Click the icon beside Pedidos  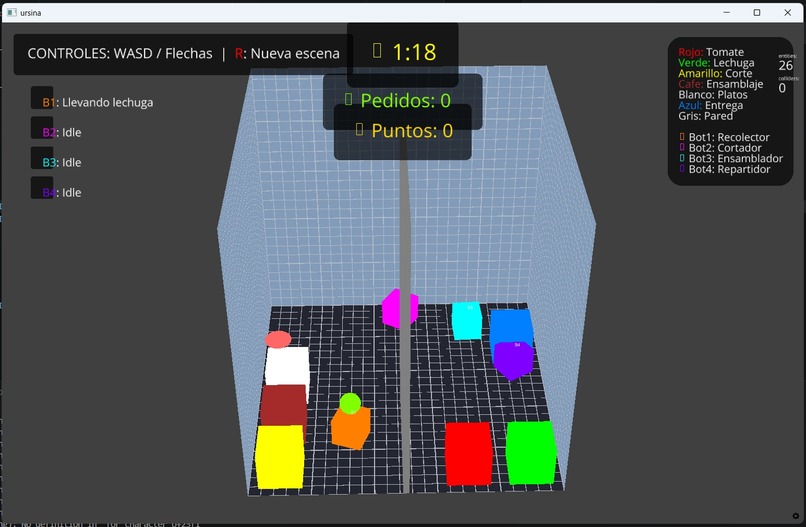(x=349, y=99)
